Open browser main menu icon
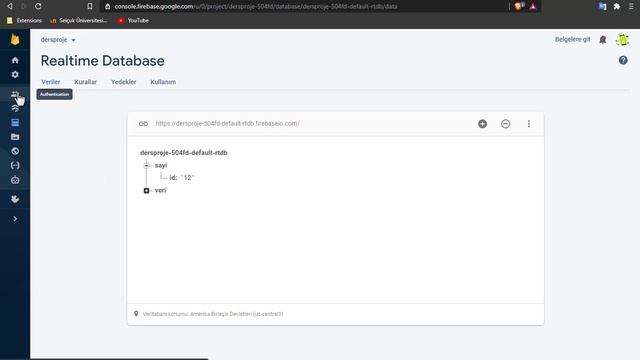Screen dimensions: 640x360 (x=631, y=6)
